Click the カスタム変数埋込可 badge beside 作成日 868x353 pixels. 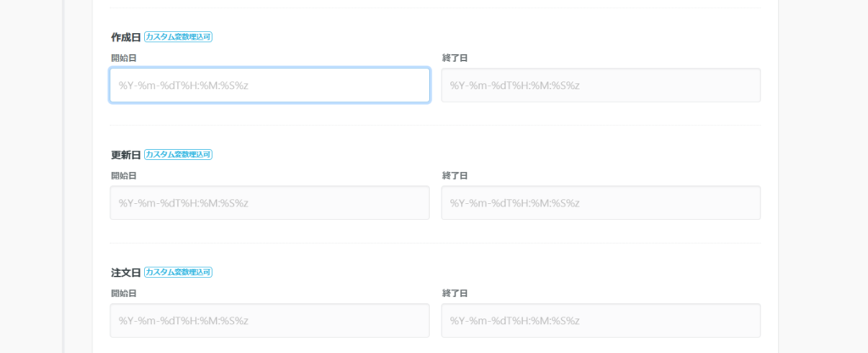(178, 37)
